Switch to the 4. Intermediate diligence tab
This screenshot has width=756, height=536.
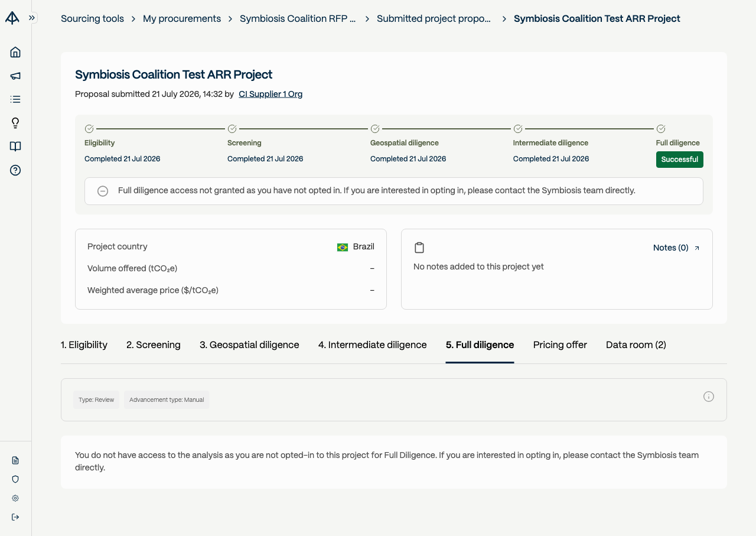click(373, 345)
